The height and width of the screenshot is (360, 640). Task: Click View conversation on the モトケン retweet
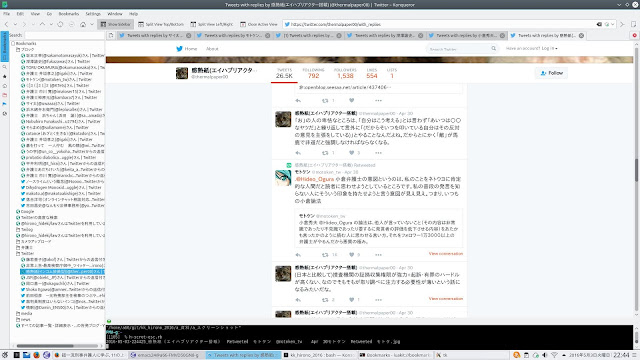(446, 254)
